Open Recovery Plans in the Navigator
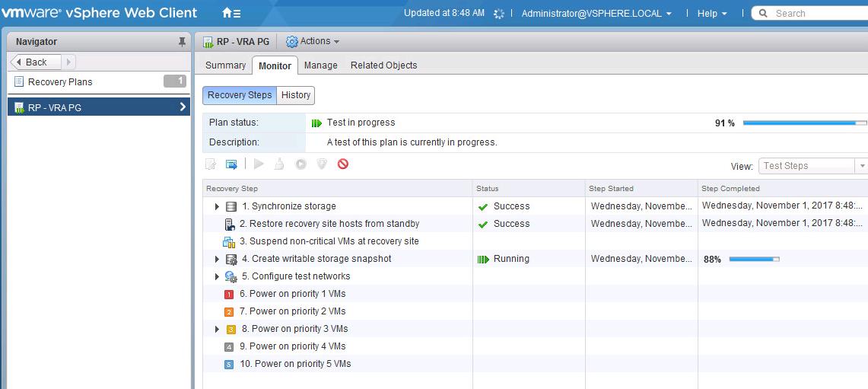The width and height of the screenshot is (868, 389). coord(99,82)
